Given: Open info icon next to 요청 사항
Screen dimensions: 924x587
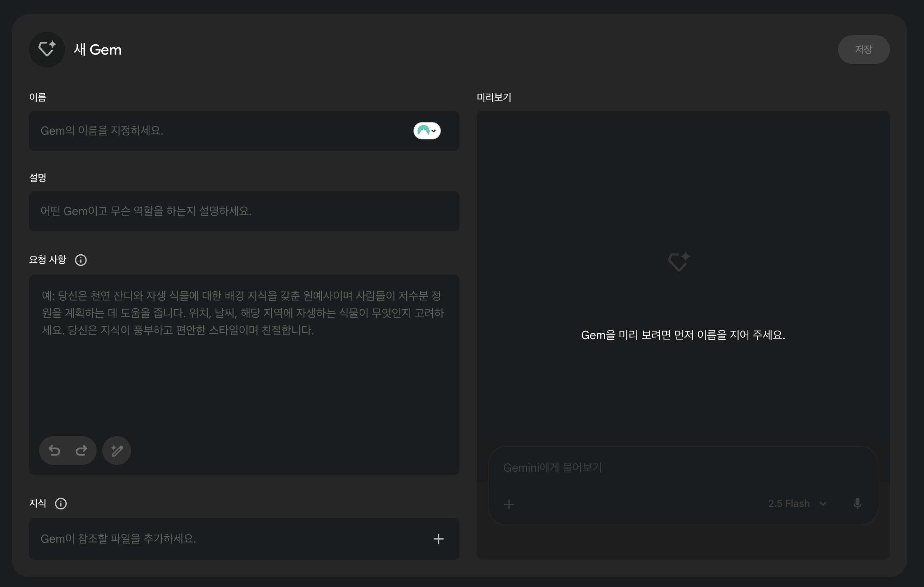Looking at the screenshot, I should coord(80,260).
